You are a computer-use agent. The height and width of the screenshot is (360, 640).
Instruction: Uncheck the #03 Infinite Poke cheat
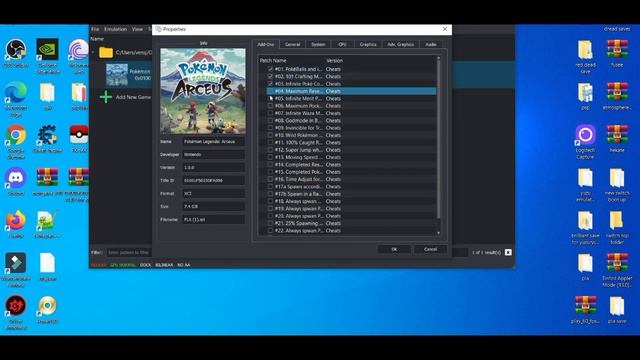pyautogui.click(x=270, y=84)
